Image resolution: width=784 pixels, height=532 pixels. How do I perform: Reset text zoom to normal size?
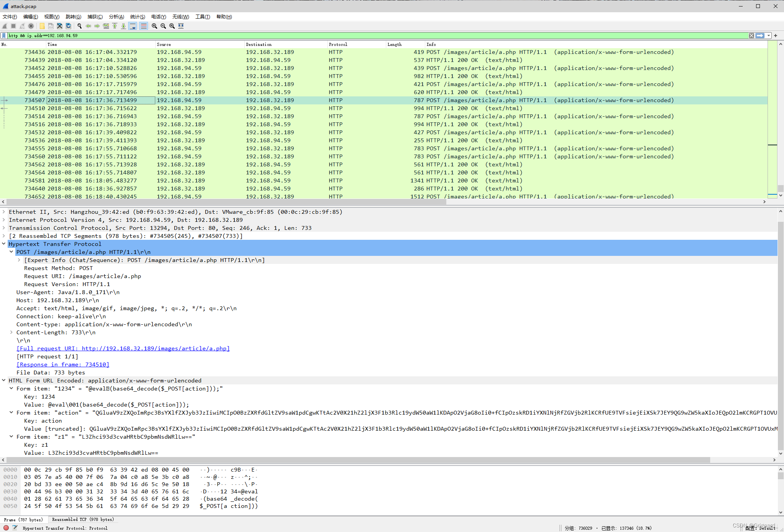click(172, 26)
